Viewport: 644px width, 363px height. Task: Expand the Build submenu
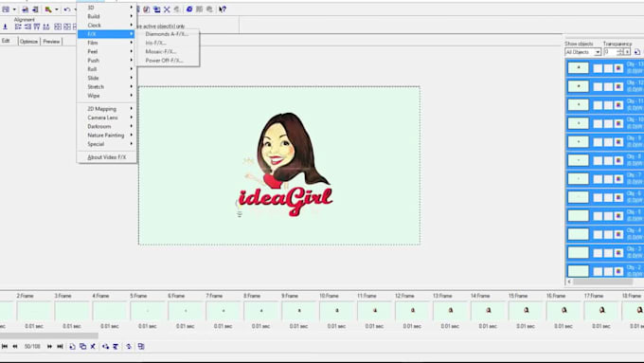click(x=107, y=16)
